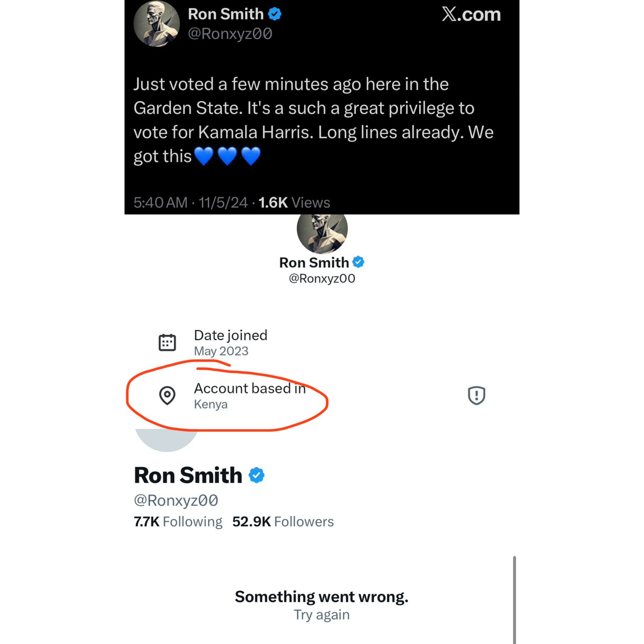Image resolution: width=644 pixels, height=644 pixels.
Task: Click the location pin icon beside Account based in
Action: point(167,395)
